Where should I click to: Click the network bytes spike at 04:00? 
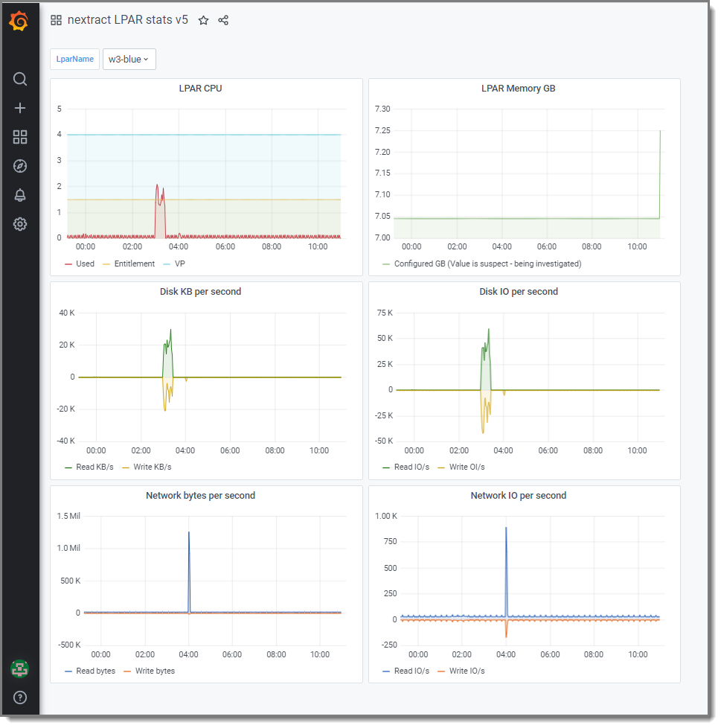point(189,571)
